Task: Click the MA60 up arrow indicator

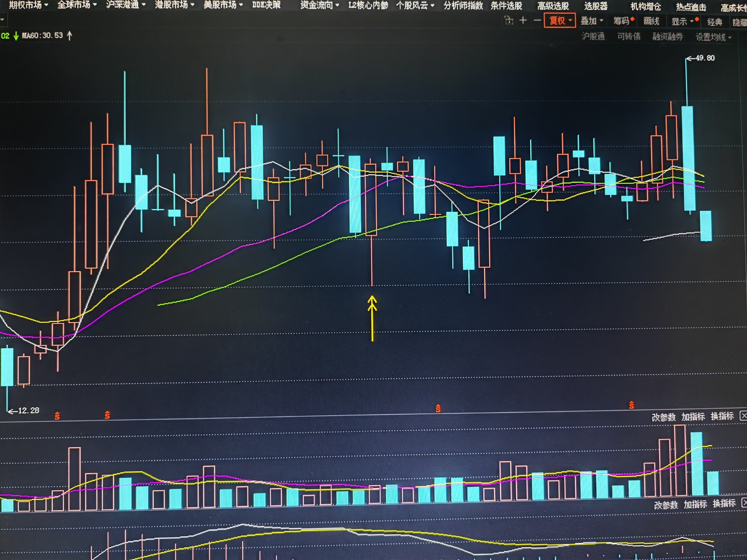Action: point(70,36)
